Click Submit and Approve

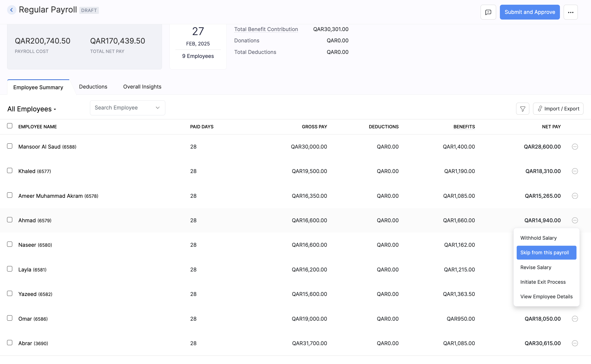tap(530, 12)
